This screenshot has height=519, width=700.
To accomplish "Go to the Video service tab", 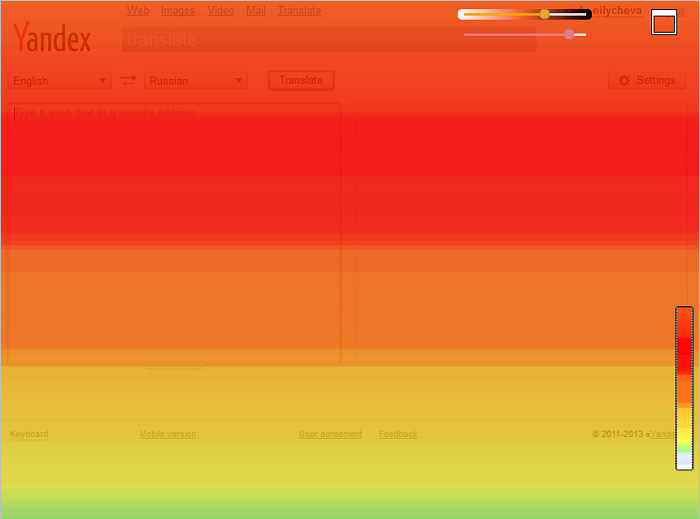I will pyautogui.click(x=221, y=11).
